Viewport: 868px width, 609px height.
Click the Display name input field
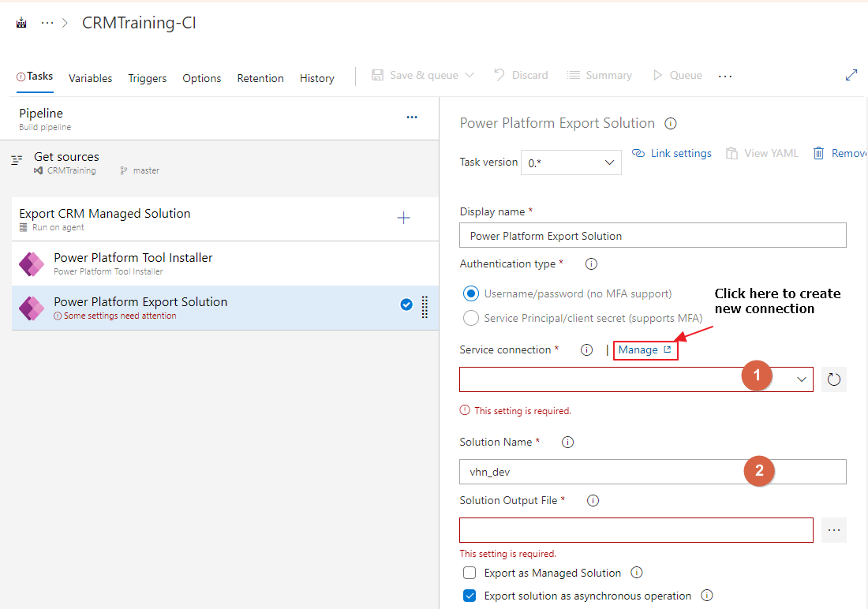click(653, 235)
